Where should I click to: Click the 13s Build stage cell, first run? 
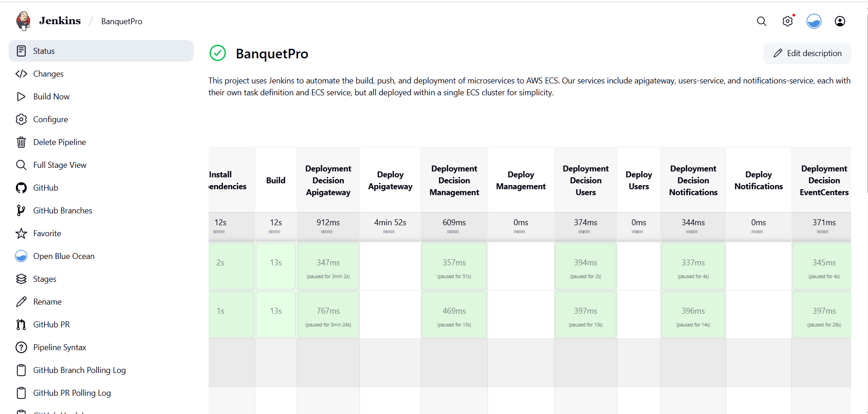click(276, 266)
